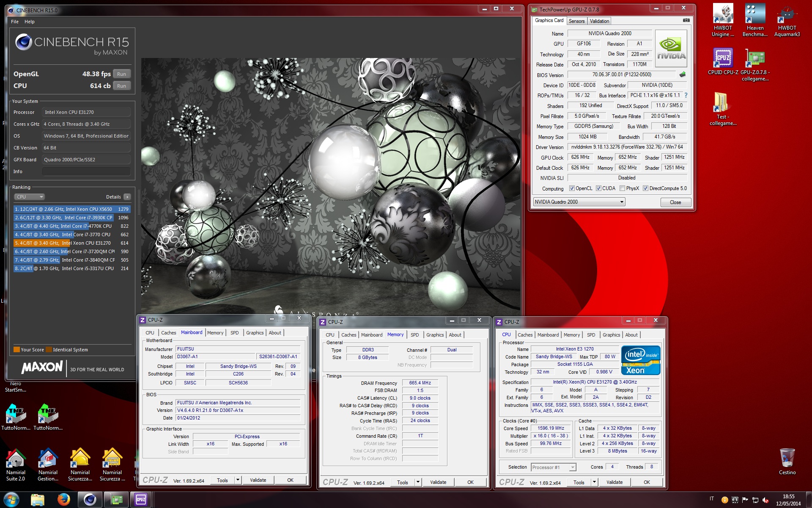Click Windows Start orb
Image resolution: width=812 pixels, height=508 pixels.
[11, 500]
